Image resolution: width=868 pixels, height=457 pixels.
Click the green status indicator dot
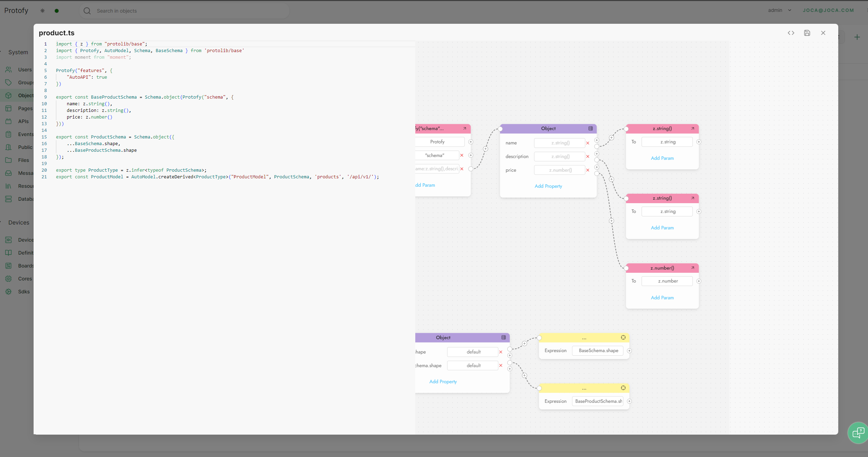[57, 11]
